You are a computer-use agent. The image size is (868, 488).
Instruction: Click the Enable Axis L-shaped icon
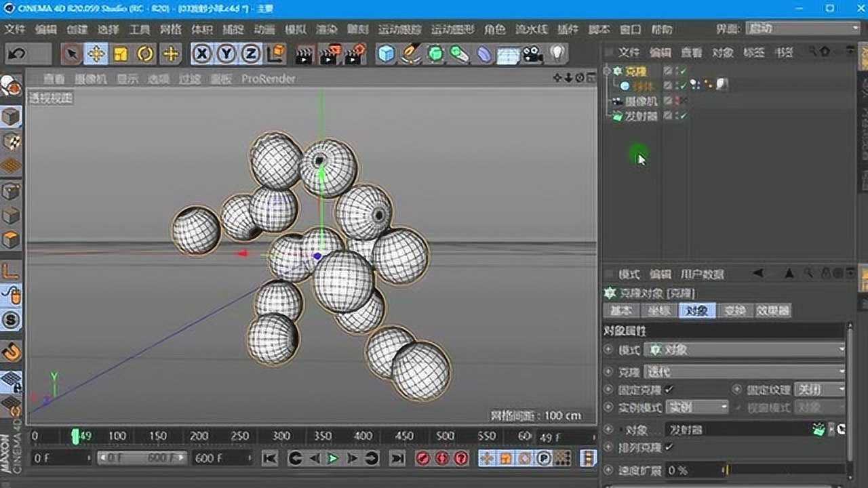10,271
